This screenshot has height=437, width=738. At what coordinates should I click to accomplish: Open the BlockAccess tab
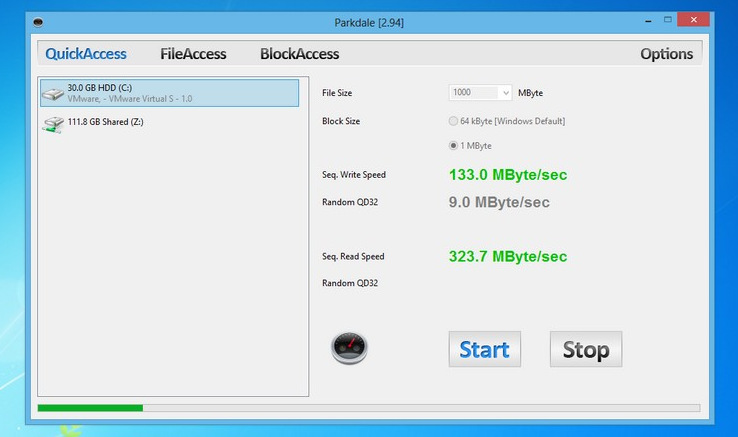299,54
